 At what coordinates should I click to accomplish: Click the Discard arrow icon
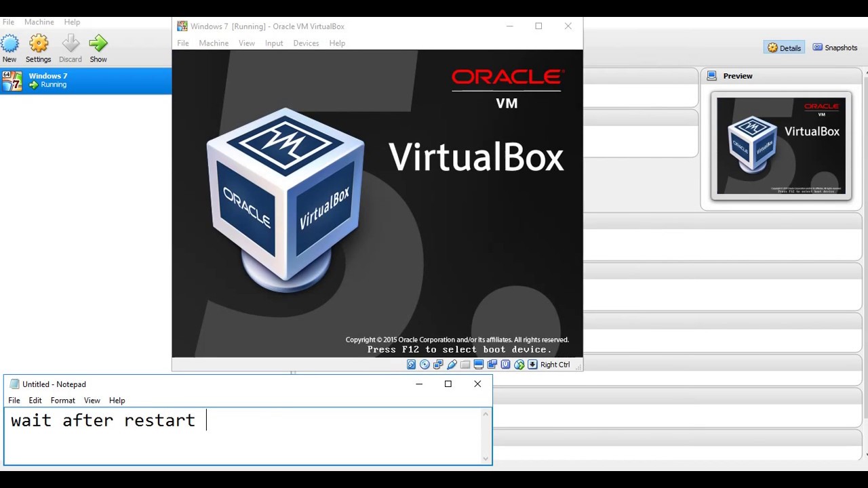tap(71, 44)
